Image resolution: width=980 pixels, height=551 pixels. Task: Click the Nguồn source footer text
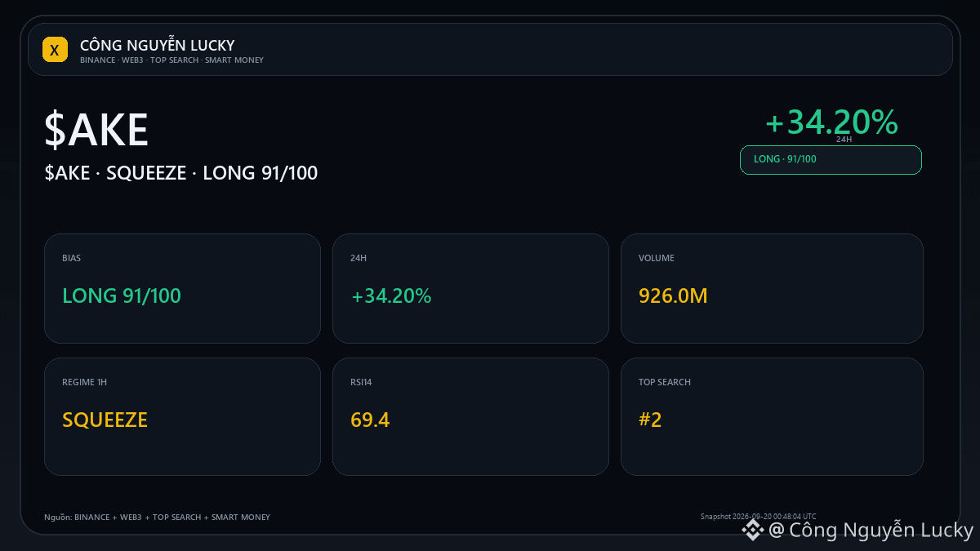157,518
